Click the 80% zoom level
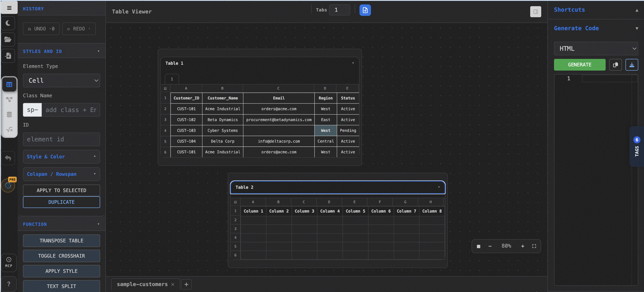644x292 pixels. click(x=506, y=246)
